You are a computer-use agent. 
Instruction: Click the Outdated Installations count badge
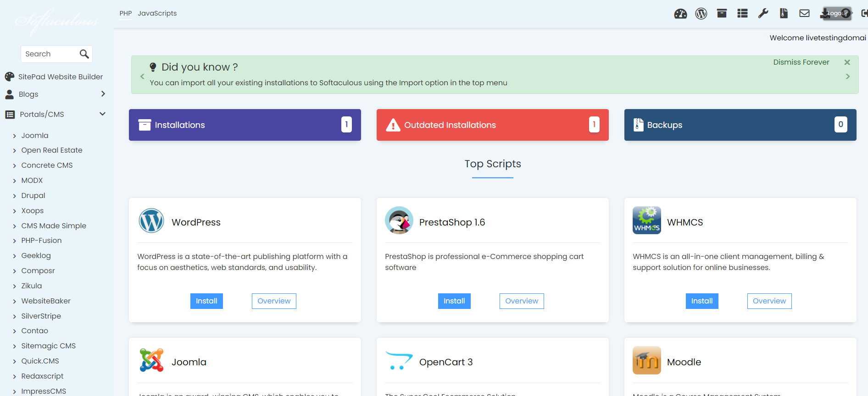(594, 124)
